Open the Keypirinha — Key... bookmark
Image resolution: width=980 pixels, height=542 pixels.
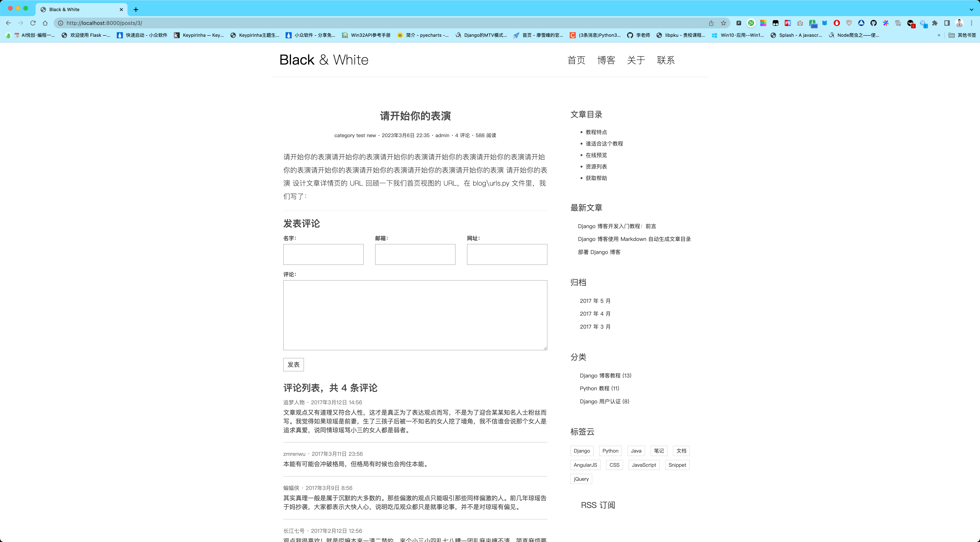coord(199,35)
